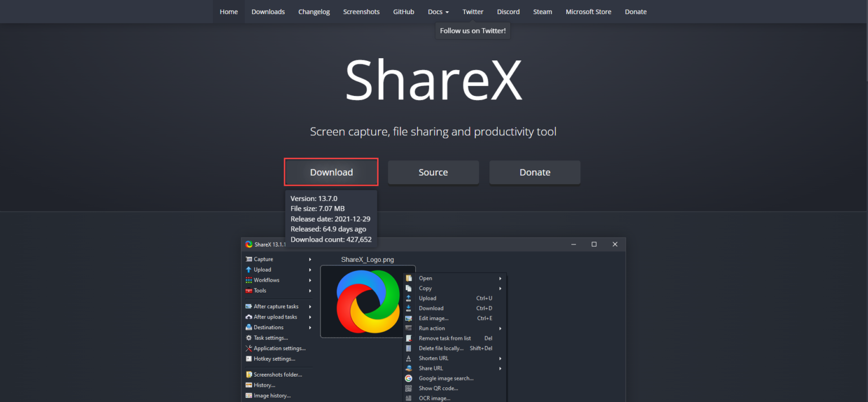Viewport: 868px width, 402px height.
Task: Expand the Capture submenu
Action: pyautogui.click(x=262, y=259)
